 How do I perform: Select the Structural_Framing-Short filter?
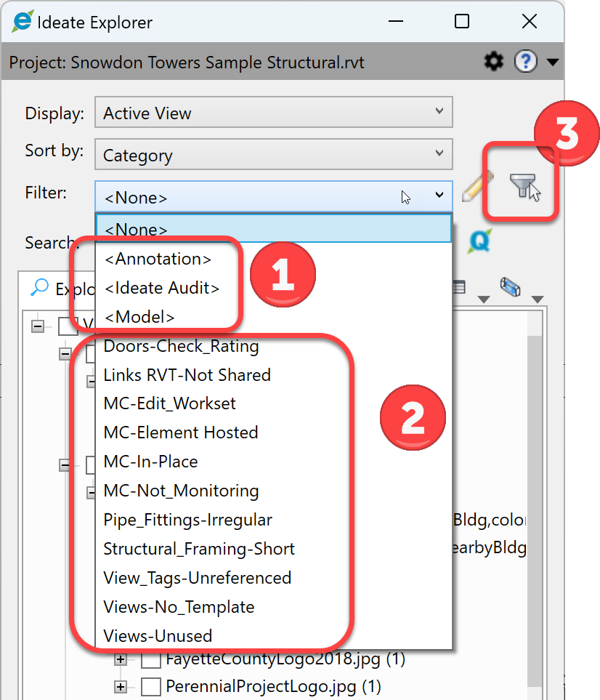click(x=274, y=549)
